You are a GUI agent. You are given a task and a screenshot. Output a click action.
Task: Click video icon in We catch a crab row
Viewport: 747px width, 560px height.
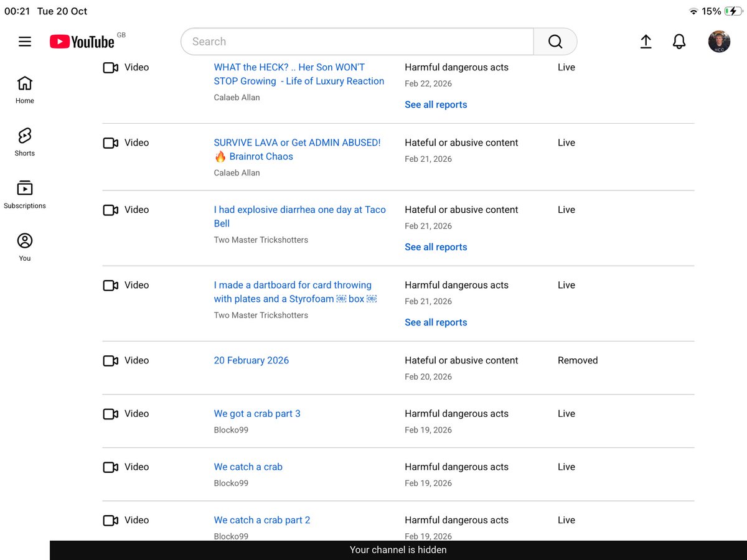point(111,467)
